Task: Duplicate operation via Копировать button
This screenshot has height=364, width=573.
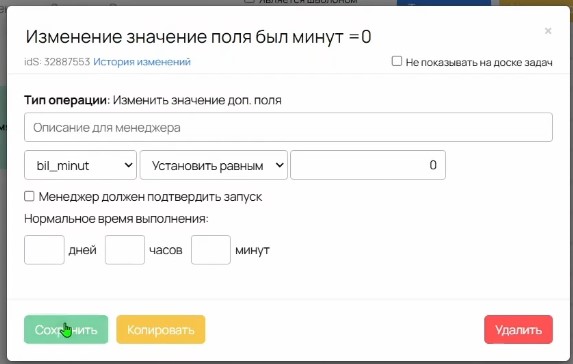Action: tap(161, 330)
